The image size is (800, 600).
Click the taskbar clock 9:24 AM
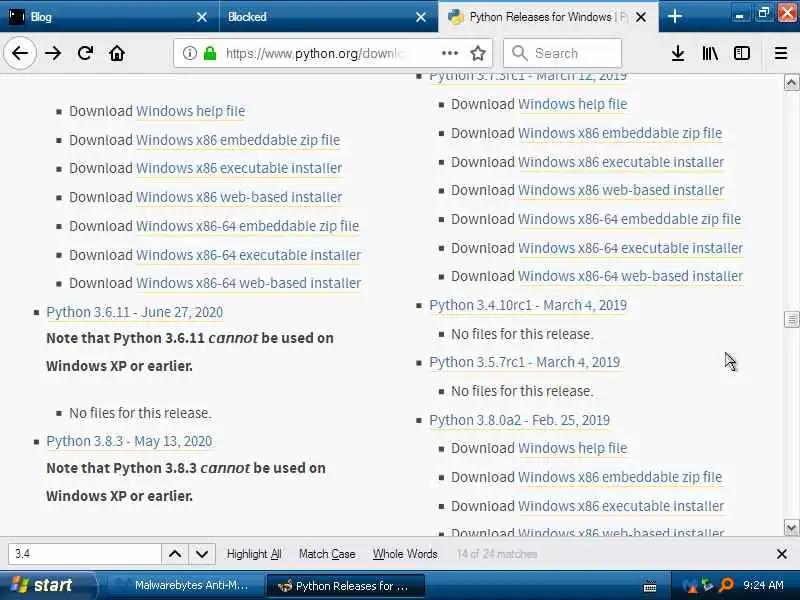tap(763, 585)
